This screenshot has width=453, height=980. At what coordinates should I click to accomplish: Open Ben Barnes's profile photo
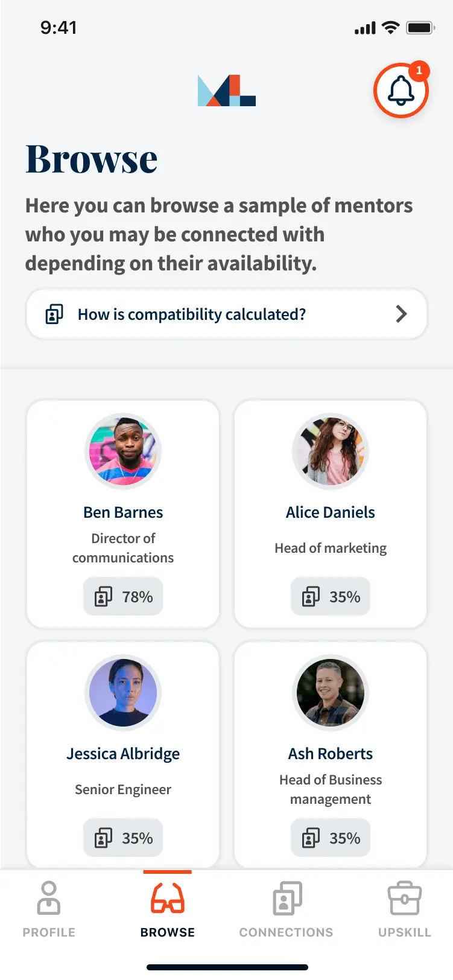(x=123, y=451)
